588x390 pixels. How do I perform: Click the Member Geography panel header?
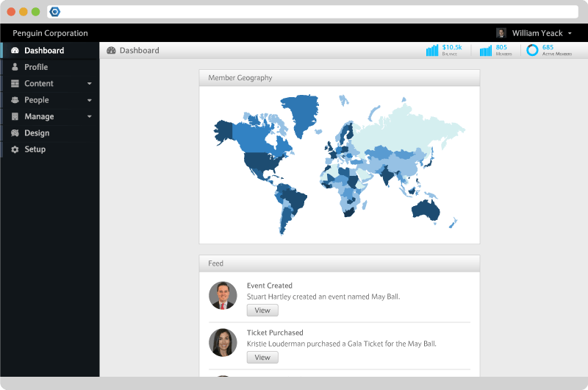point(340,78)
